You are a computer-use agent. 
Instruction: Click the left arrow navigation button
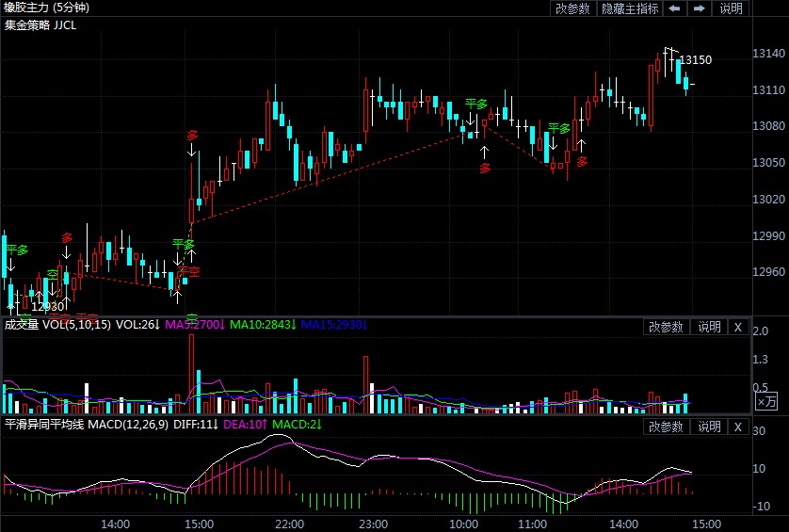tap(675, 8)
